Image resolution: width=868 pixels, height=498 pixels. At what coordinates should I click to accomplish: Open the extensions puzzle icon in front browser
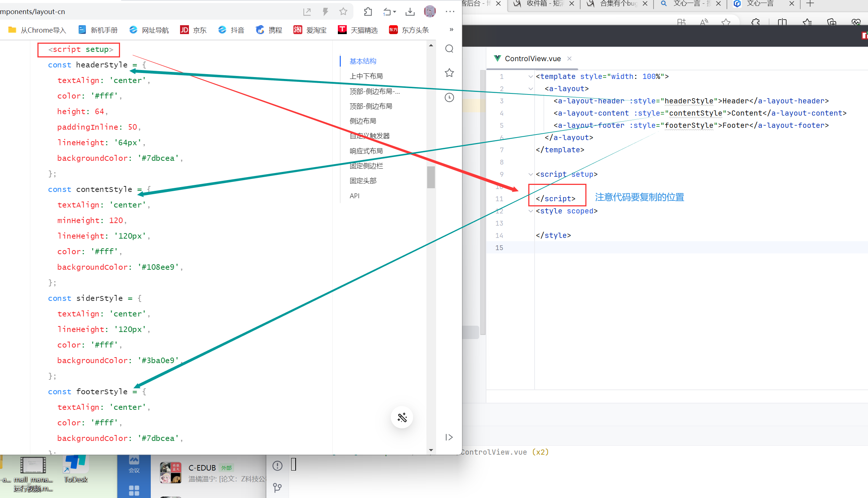pyautogui.click(x=368, y=12)
